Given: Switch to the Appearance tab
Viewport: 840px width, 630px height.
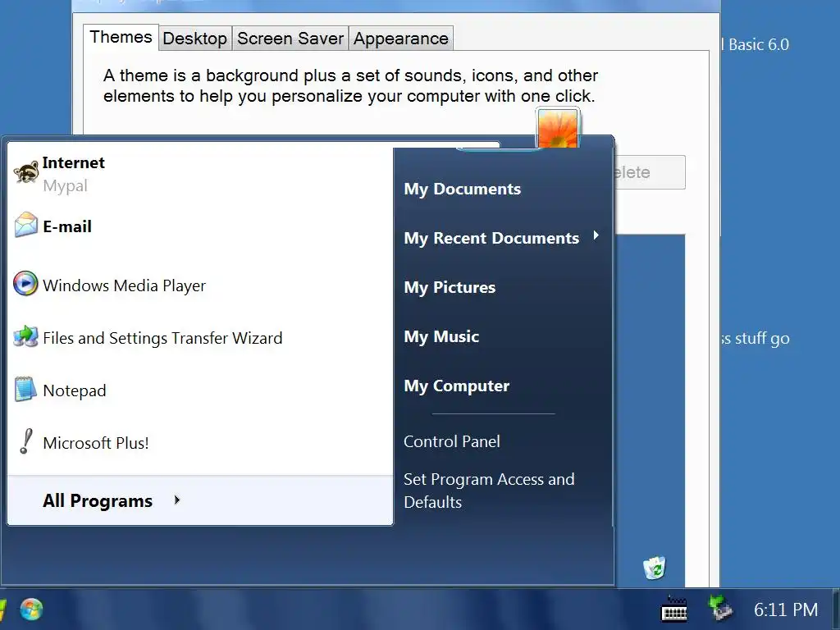Looking at the screenshot, I should 400,39.
